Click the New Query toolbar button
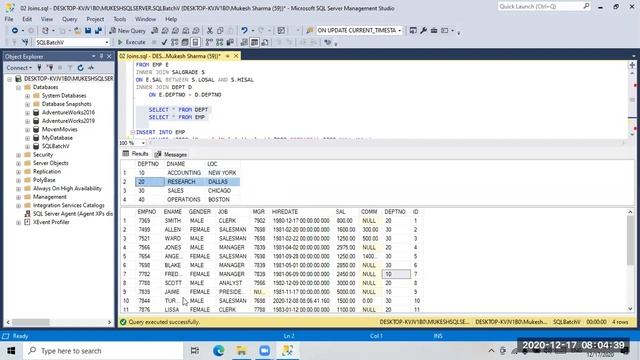 (127, 31)
